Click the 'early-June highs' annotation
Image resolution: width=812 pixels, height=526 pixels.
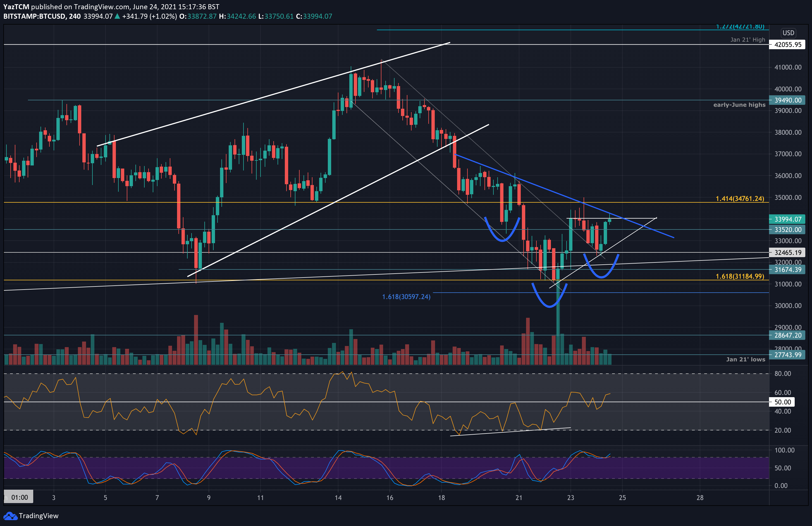739,105
